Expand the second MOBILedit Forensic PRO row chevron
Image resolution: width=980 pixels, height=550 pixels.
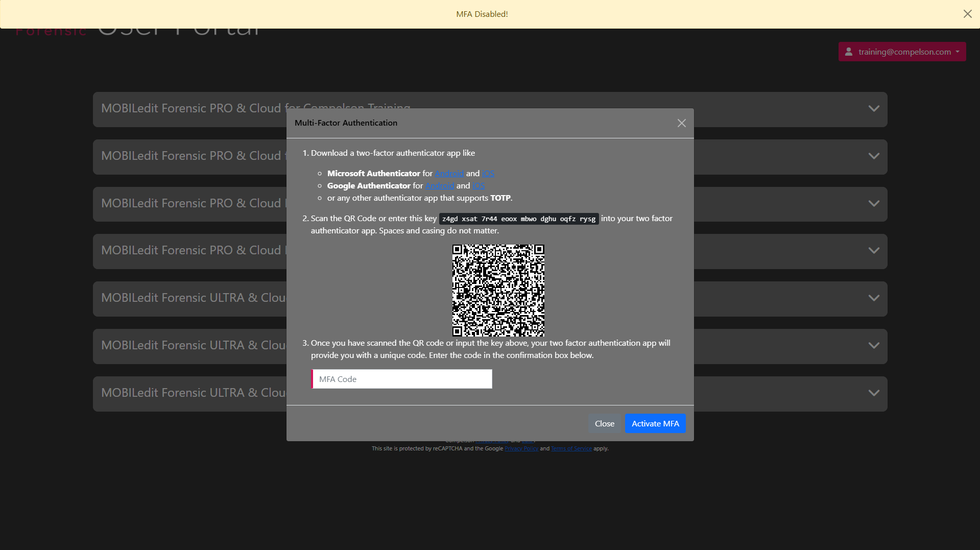tap(874, 156)
